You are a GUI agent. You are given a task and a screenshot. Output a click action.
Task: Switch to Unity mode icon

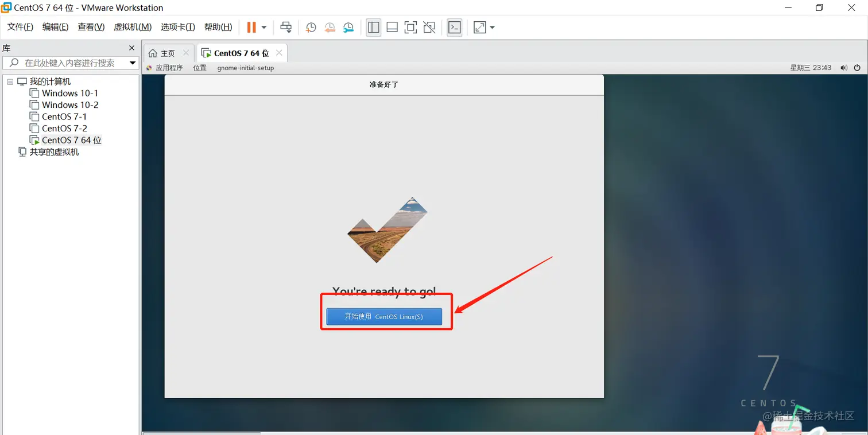(429, 27)
